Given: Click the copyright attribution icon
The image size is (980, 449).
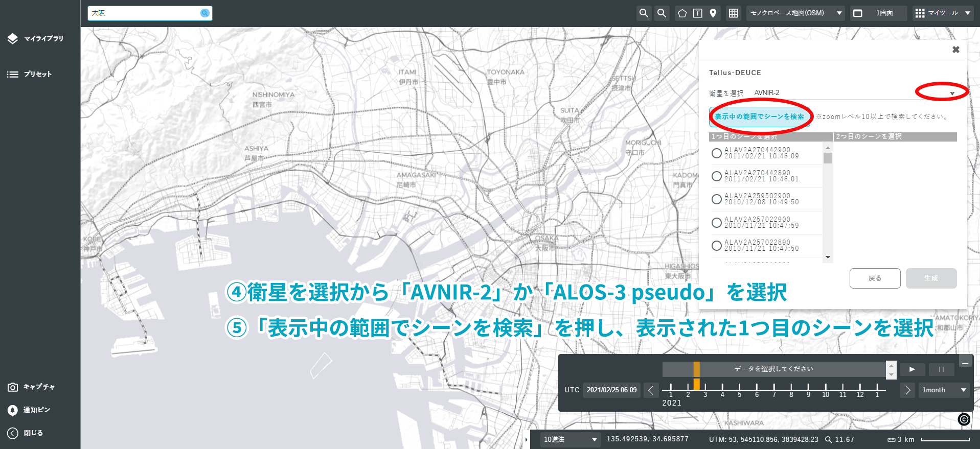Looking at the screenshot, I should 964,419.
